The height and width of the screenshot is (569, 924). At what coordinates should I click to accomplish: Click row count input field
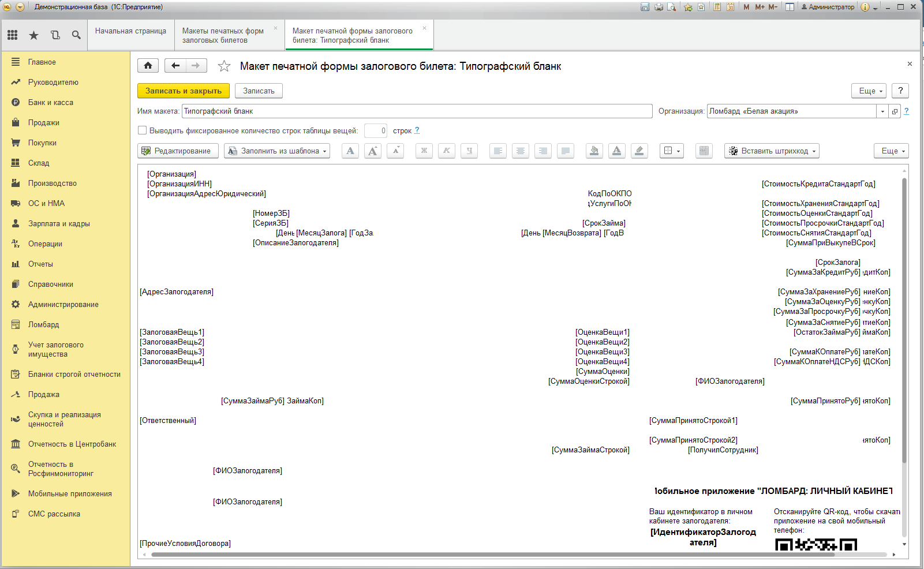pos(376,130)
